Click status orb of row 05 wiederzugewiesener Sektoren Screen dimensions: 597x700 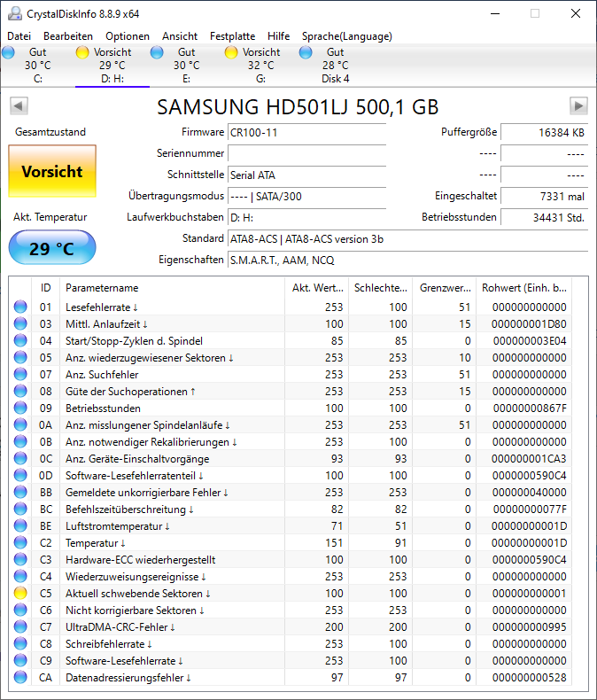click(20, 357)
